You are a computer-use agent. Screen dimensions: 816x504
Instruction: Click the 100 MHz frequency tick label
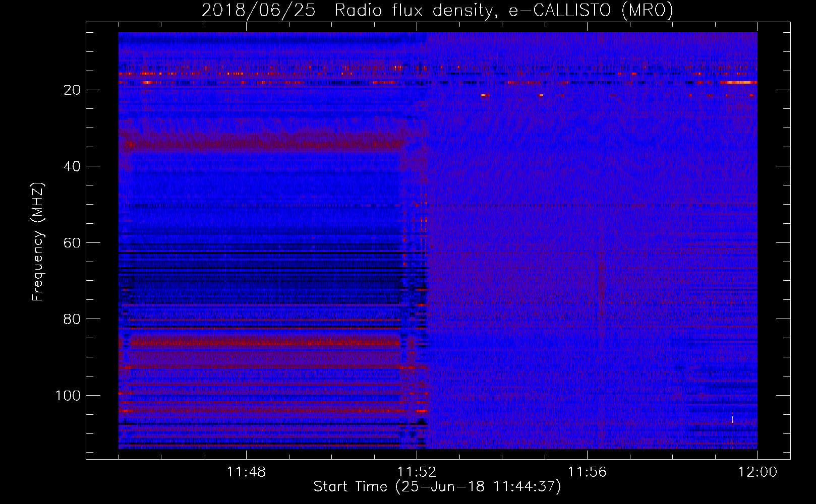(x=68, y=396)
